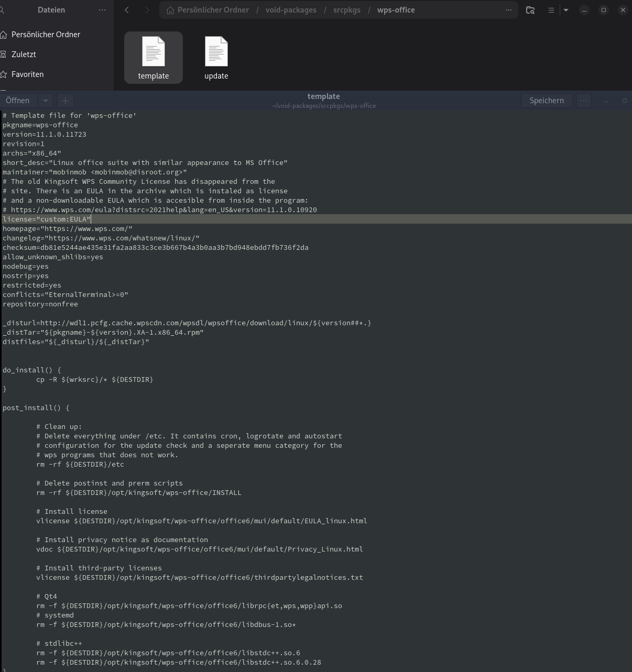
Task: Expand the view options dropdown arrow
Action: click(x=566, y=10)
